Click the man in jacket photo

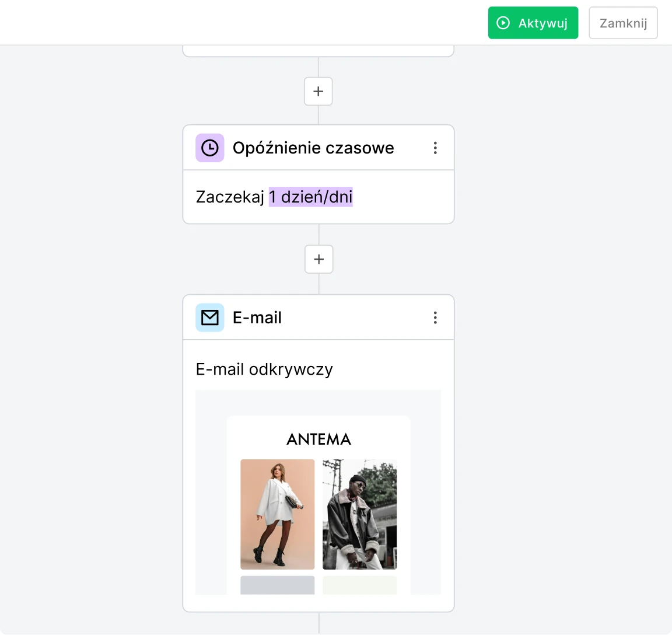[x=359, y=514]
